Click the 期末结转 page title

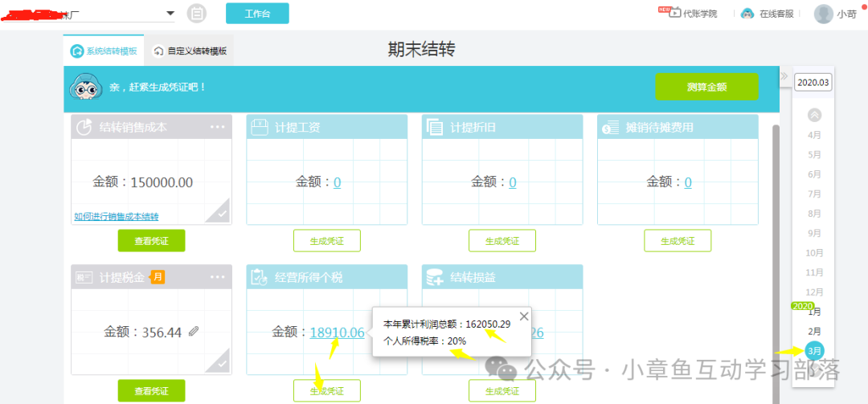pos(421,50)
